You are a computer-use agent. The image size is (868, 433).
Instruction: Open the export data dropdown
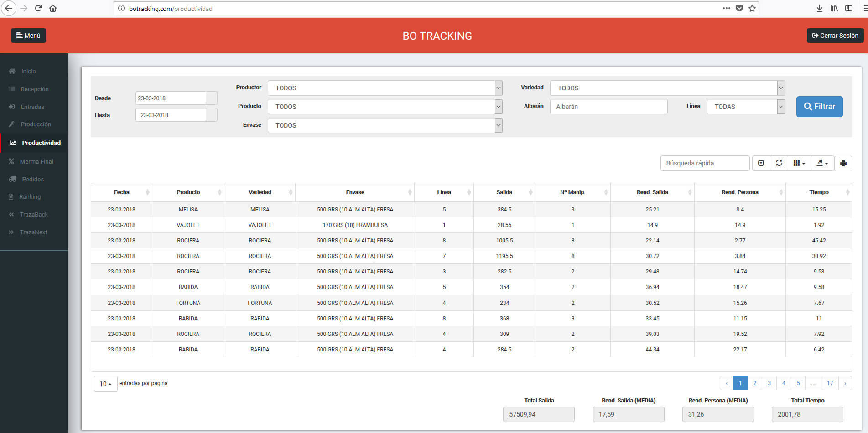[x=822, y=163]
